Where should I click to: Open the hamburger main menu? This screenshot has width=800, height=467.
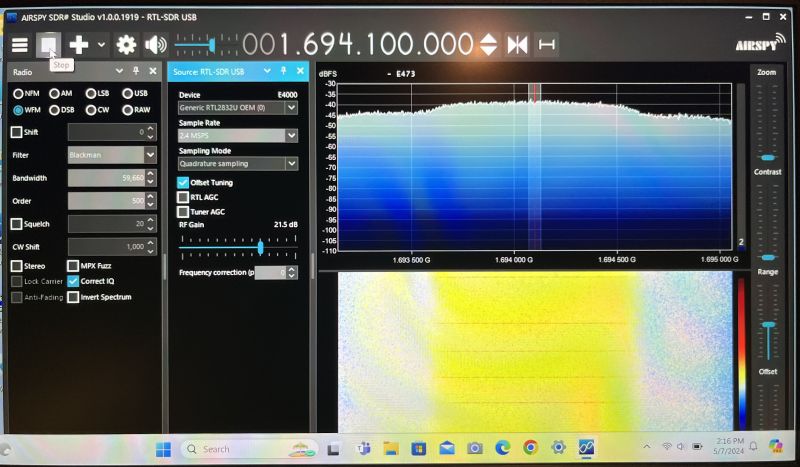point(19,45)
